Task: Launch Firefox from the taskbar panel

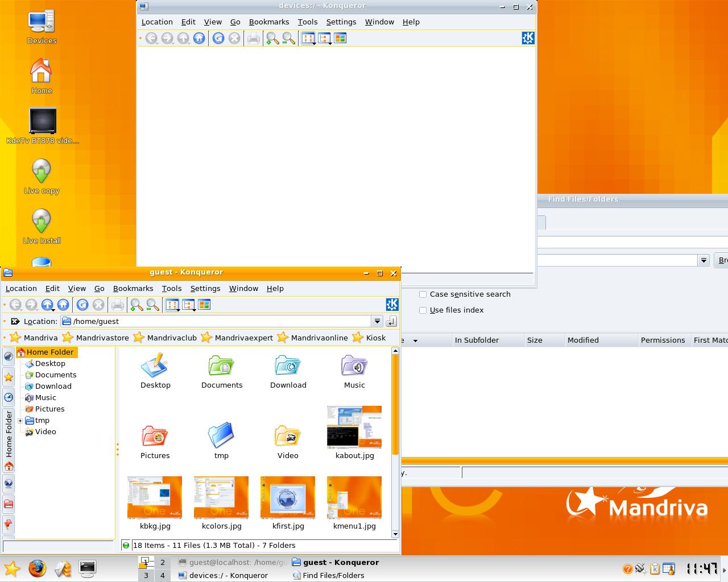Action: tap(38, 568)
